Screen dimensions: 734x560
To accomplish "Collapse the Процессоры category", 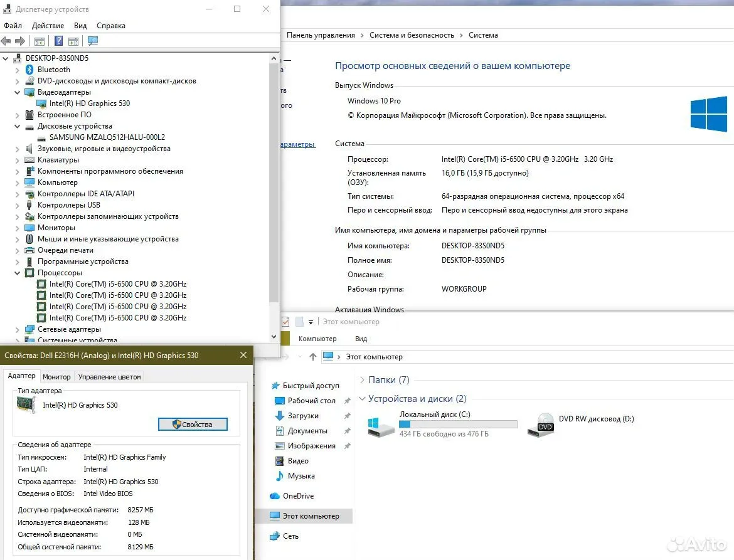I will click(x=18, y=273).
